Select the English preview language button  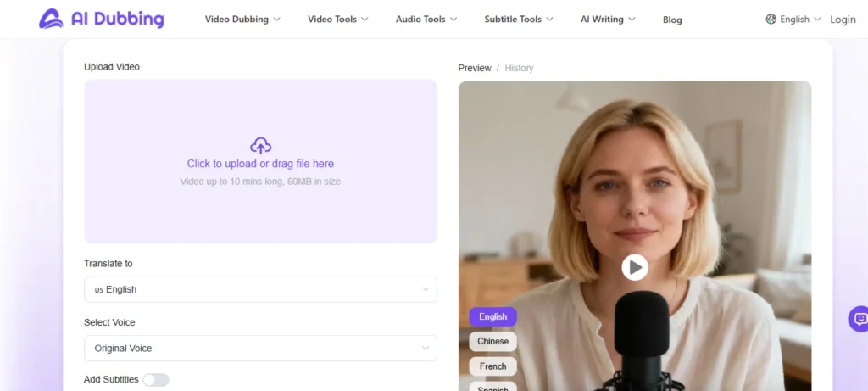coord(492,317)
